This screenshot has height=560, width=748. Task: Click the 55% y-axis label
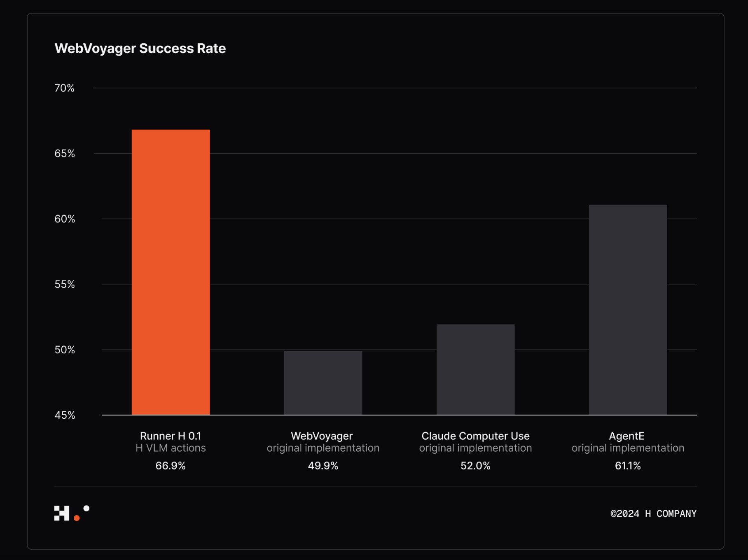(x=65, y=285)
